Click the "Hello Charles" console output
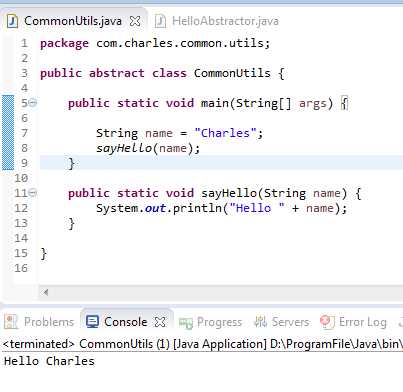Screen dimensions: 403x392 [x=49, y=361]
